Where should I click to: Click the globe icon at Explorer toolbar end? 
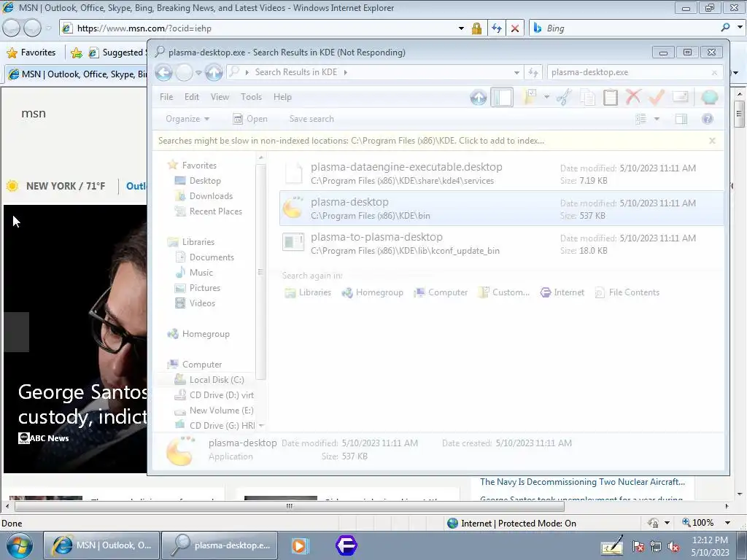(709, 97)
